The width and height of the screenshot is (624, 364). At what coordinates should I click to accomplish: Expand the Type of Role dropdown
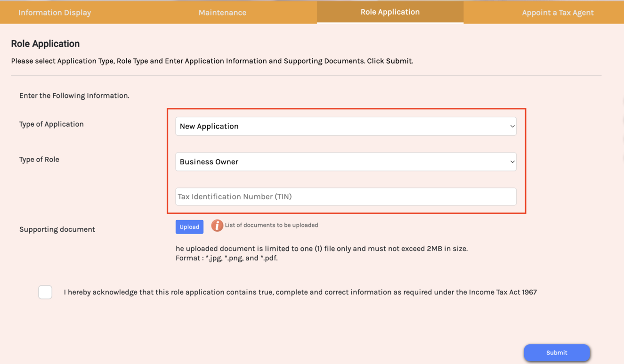[345, 162]
